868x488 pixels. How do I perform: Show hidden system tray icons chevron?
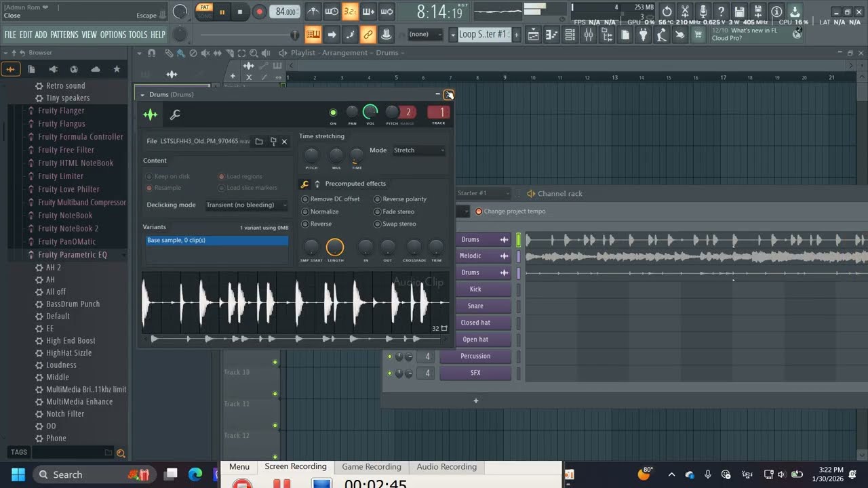point(671,474)
